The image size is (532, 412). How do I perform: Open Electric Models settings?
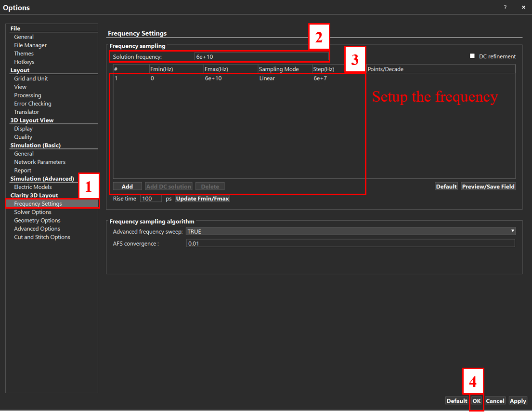[33, 187]
